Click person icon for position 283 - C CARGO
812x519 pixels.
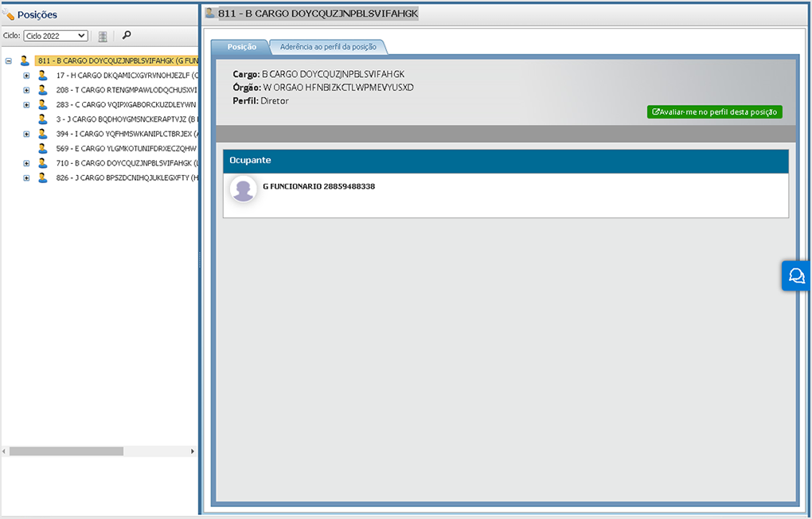(43, 104)
